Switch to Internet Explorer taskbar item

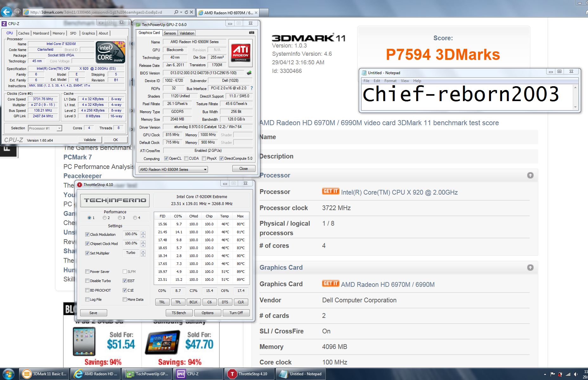(96, 374)
